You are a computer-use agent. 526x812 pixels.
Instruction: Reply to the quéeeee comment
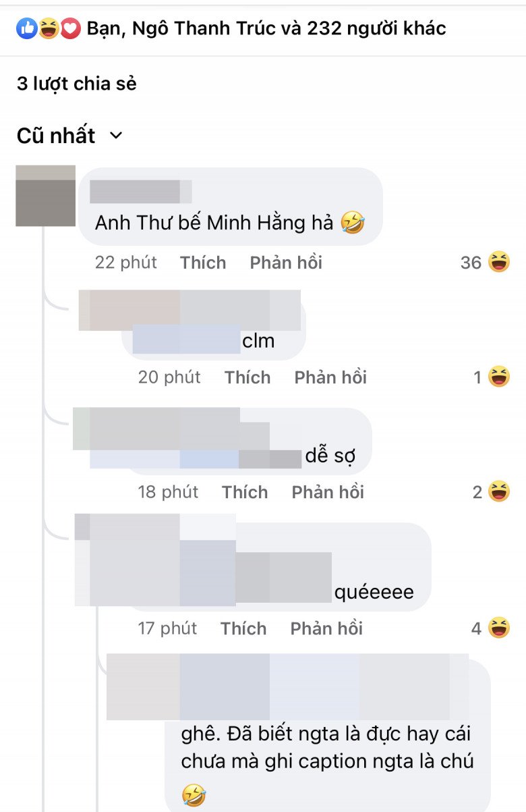326,629
